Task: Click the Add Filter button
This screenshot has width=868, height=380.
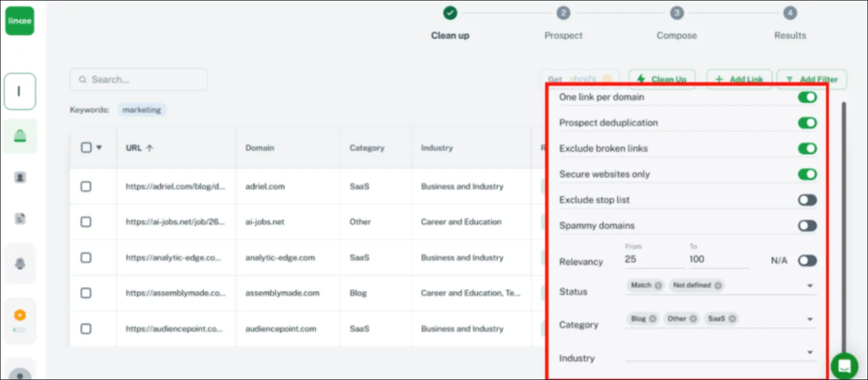Action: tap(812, 79)
